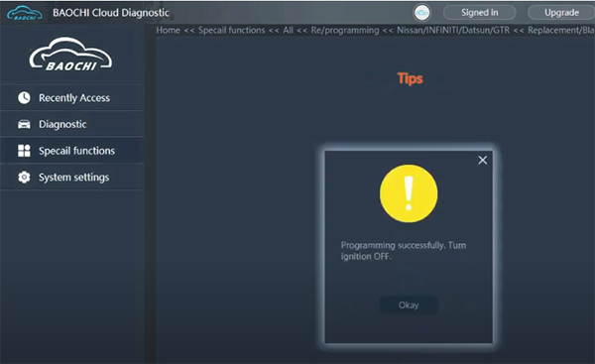Go to Home in breadcrumb

[169, 31]
